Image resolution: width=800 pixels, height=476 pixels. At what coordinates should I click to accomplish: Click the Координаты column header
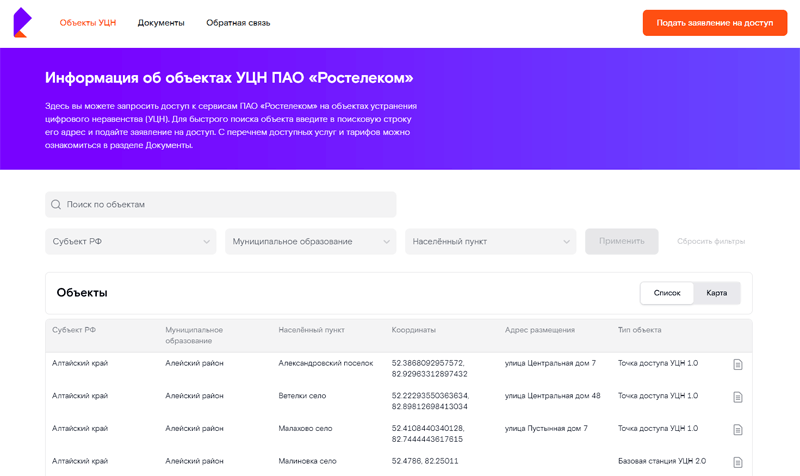(413, 330)
